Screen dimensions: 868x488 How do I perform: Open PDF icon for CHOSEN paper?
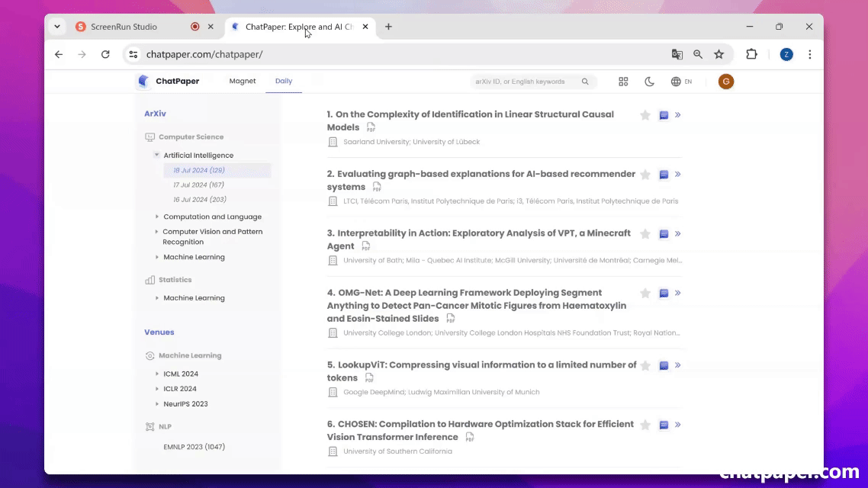pyautogui.click(x=470, y=438)
